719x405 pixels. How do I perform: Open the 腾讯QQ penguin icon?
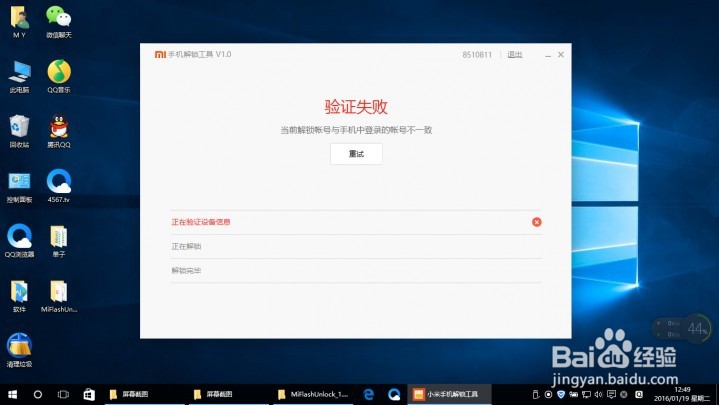pos(59,132)
